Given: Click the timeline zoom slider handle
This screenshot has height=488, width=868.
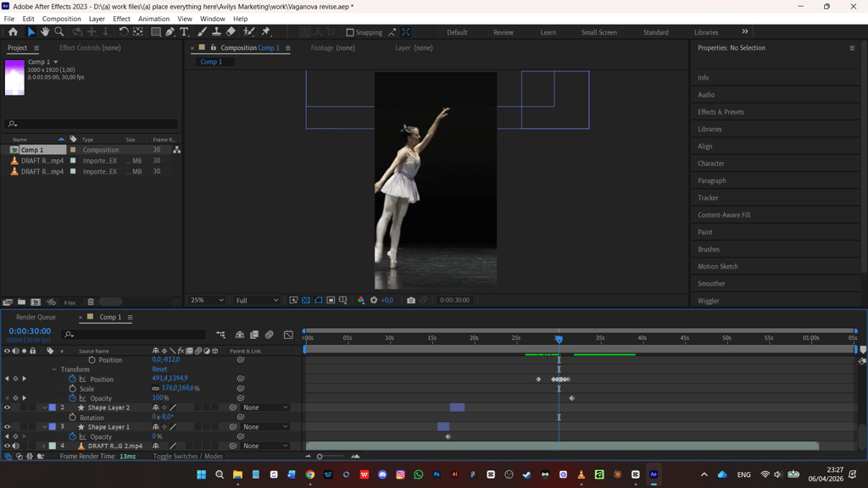Looking at the screenshot, I should click(x=320, y=457).
